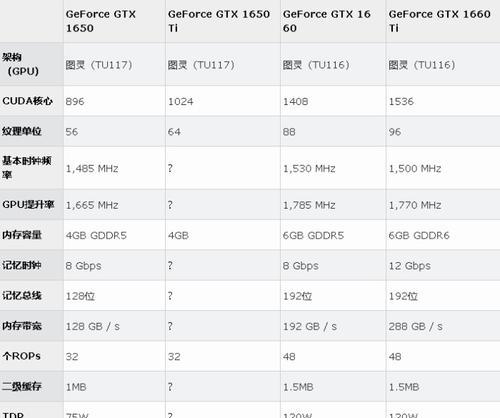Select the 内存带宽 row label
The image size is (500, 418).
[22, 326]
